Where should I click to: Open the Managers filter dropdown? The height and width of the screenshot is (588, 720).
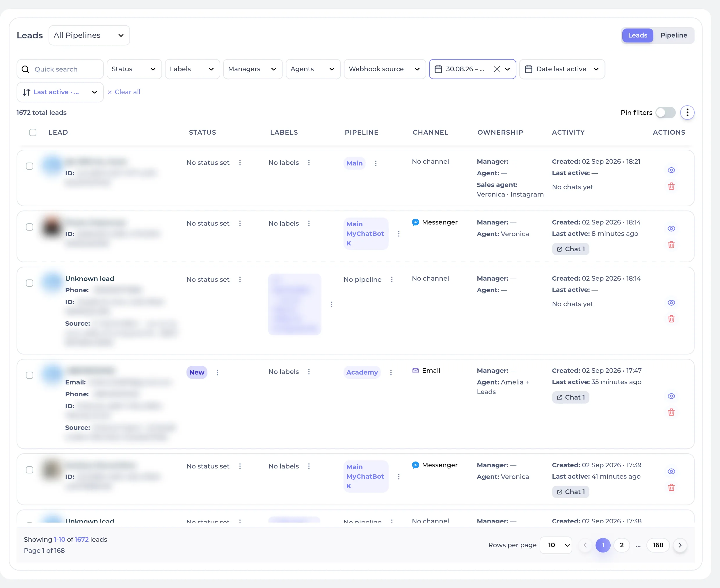point(253,69)
